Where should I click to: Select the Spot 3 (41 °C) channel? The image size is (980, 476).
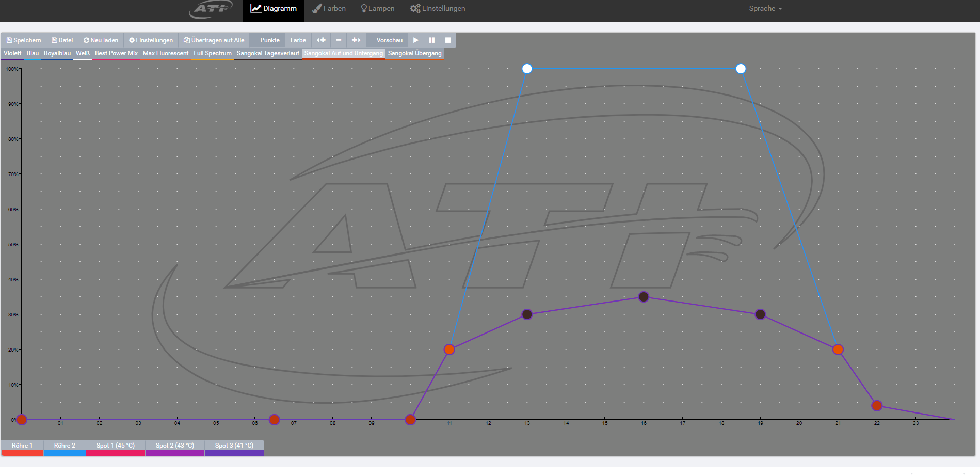(x=234, y=446)
